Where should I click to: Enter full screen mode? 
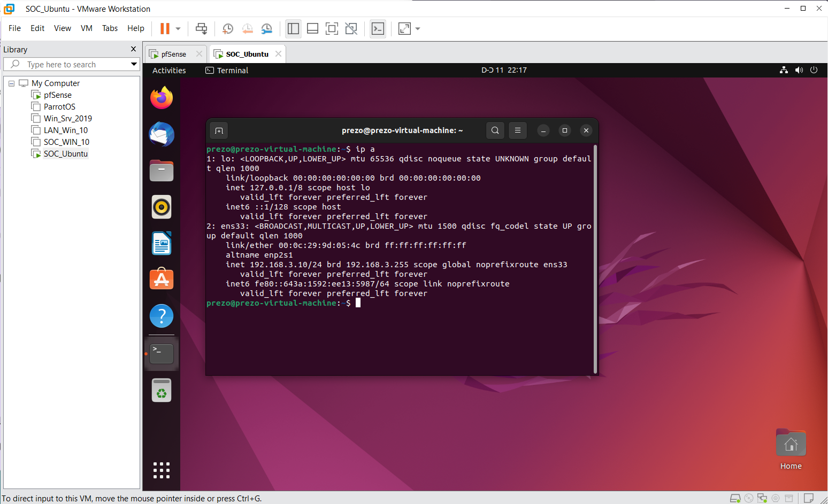pos(332,28)
